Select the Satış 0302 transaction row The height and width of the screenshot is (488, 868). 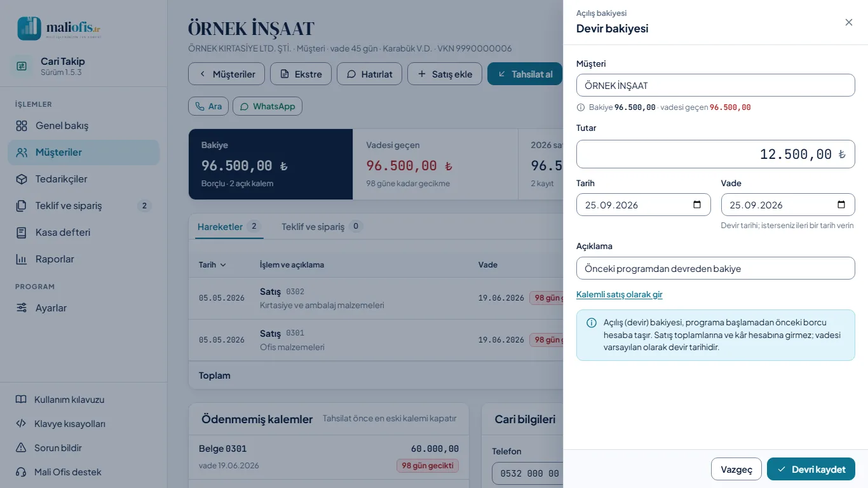pos(376,298)
